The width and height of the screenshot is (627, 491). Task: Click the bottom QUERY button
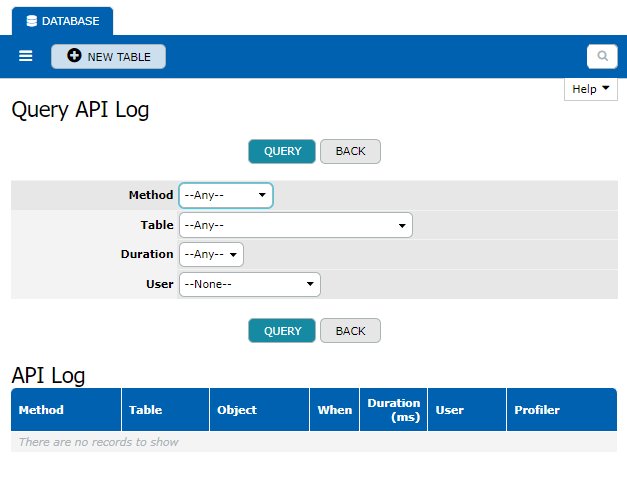pyautogui.click(x=282, y=331)
